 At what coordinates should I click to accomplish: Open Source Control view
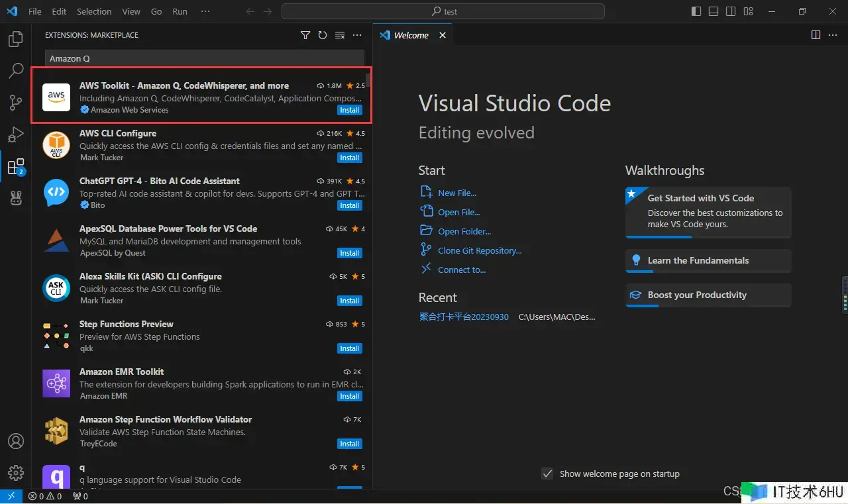(15, 102)
